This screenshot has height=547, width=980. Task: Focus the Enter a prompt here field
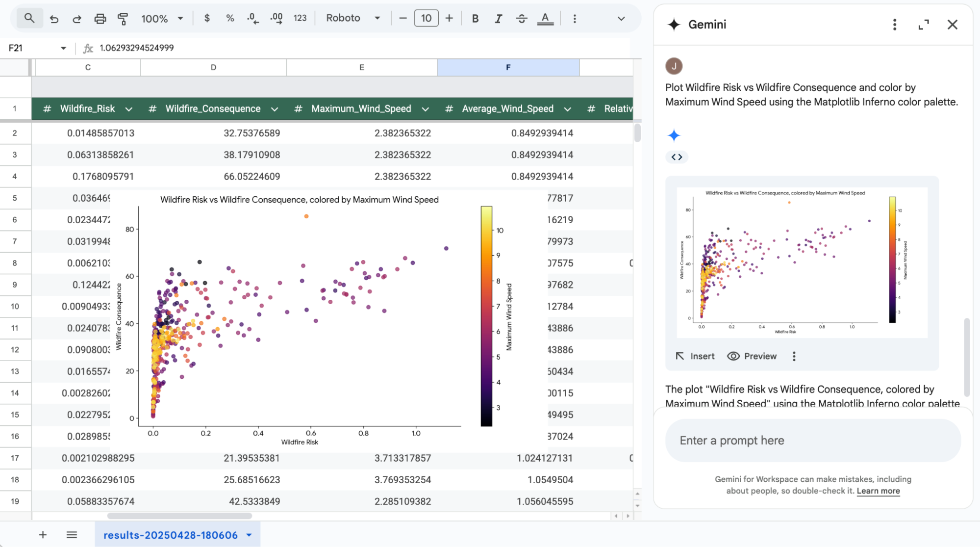[x=813, y=440]
